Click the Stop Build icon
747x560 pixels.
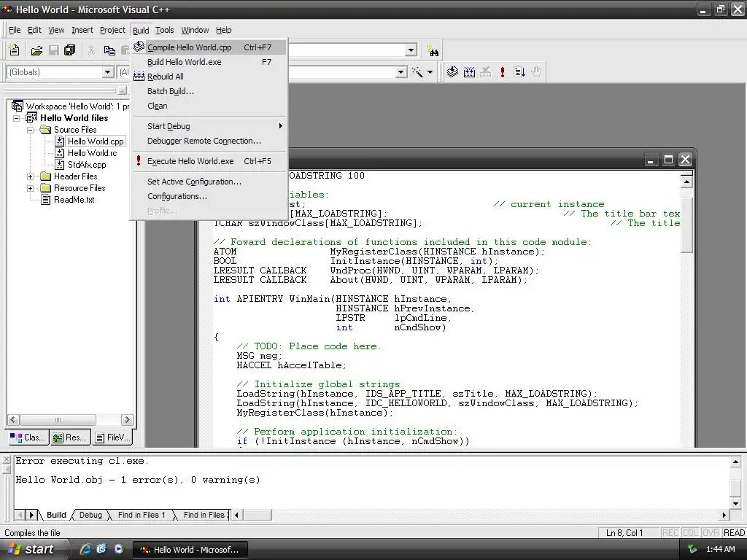pyautogui.click(x=485, y=72)
